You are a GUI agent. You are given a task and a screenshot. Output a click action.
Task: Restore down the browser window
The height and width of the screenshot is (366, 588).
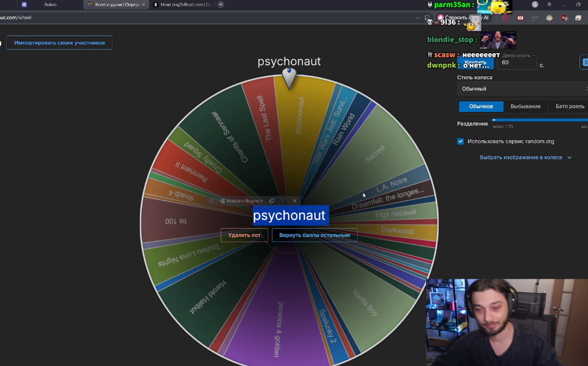pyautogui.click(x=578, y=5)
